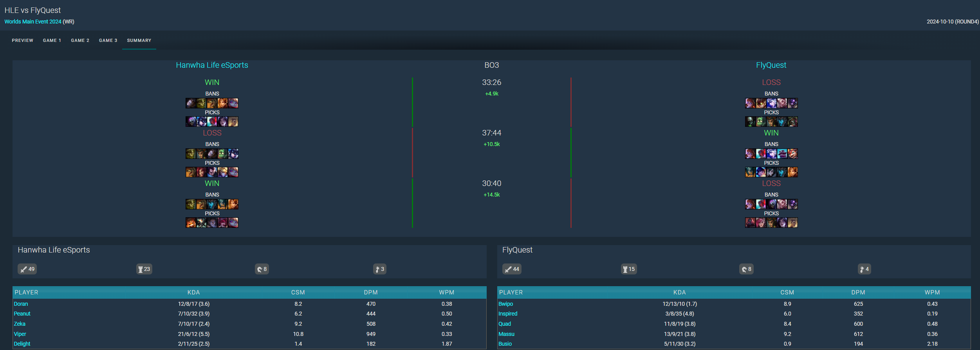The image size is (980, 350).
Task: Click the date 2024-10-10 (ROUND4)
Action: (x=953, y=22)
